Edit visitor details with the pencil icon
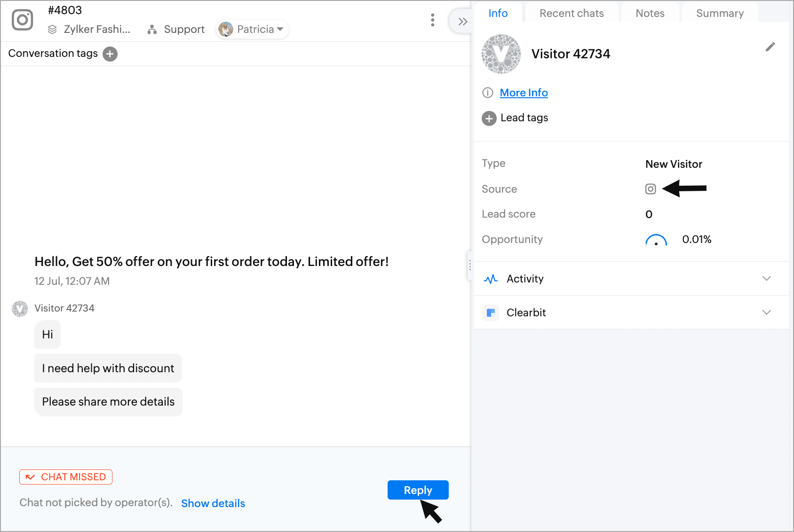The height and width of the screenshot is (532, 794). [x=770, y=47]
